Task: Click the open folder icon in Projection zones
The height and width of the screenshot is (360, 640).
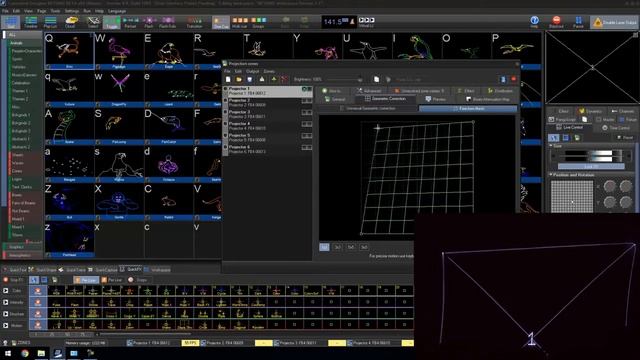Action: click(239, 80)
